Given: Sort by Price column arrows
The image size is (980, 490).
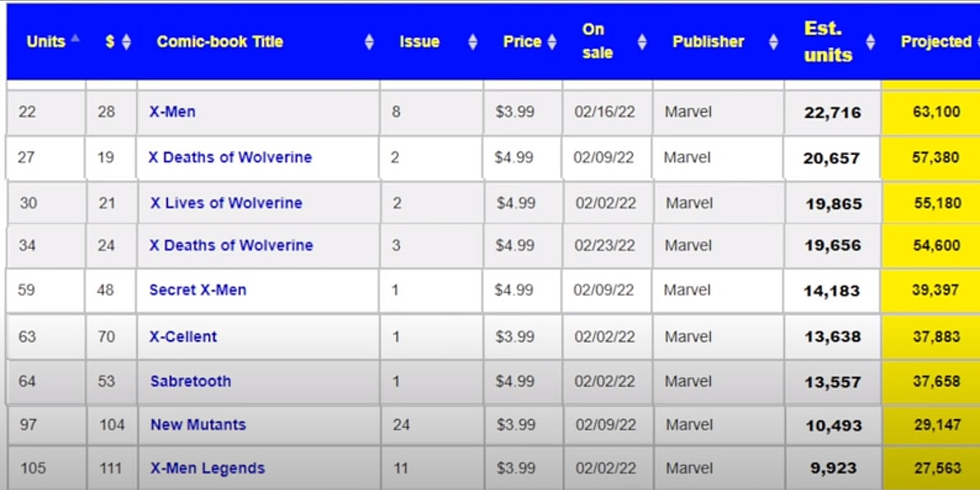Looking at the screenshot, I should coord(552,41).
